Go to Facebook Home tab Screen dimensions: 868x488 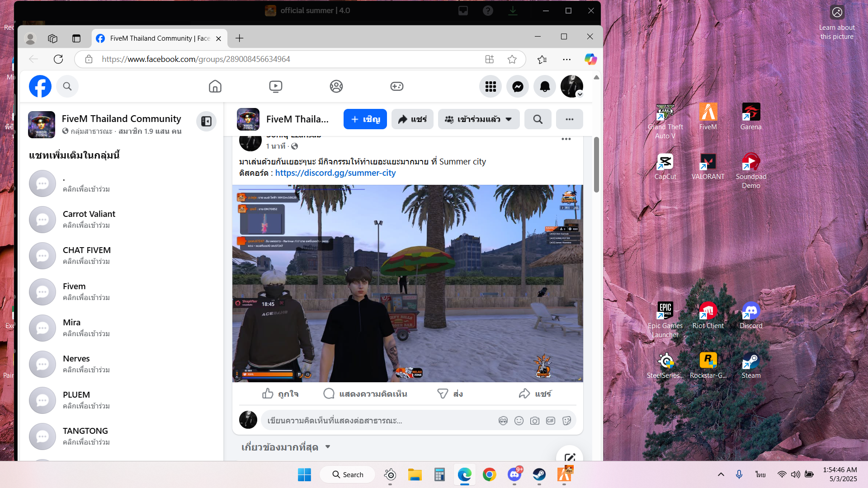point(215,86)
